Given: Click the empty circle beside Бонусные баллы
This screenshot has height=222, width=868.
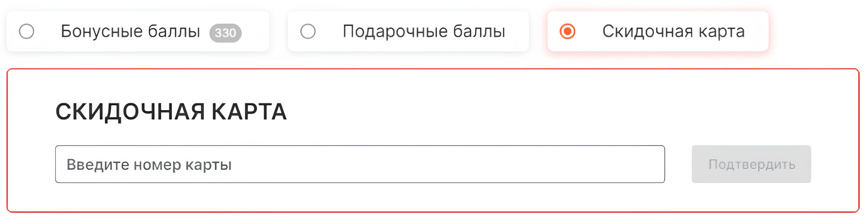Looking at the screenshot, I should 27,31.
